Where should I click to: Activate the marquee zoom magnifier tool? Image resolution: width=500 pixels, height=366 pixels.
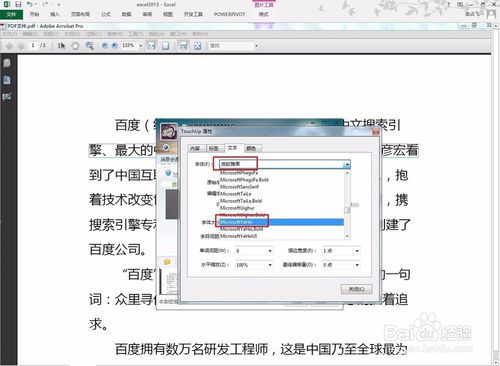coord(89,46)
